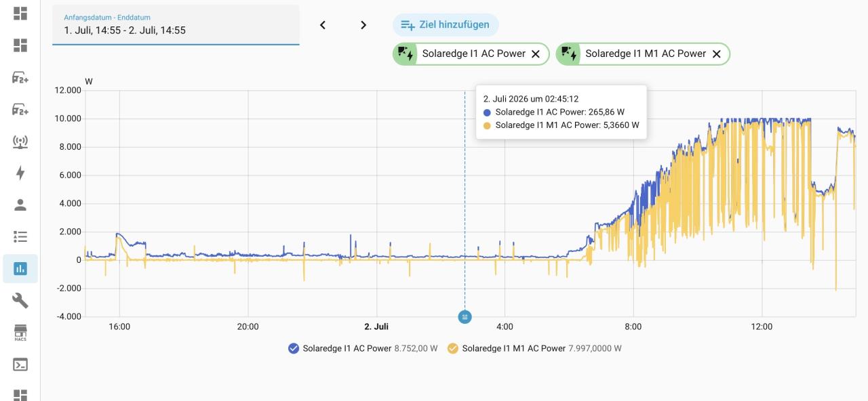The width and height of the screenshot is (868, 401).
Task: Click the 10.000 y-axis label
Action: point(68,119)
